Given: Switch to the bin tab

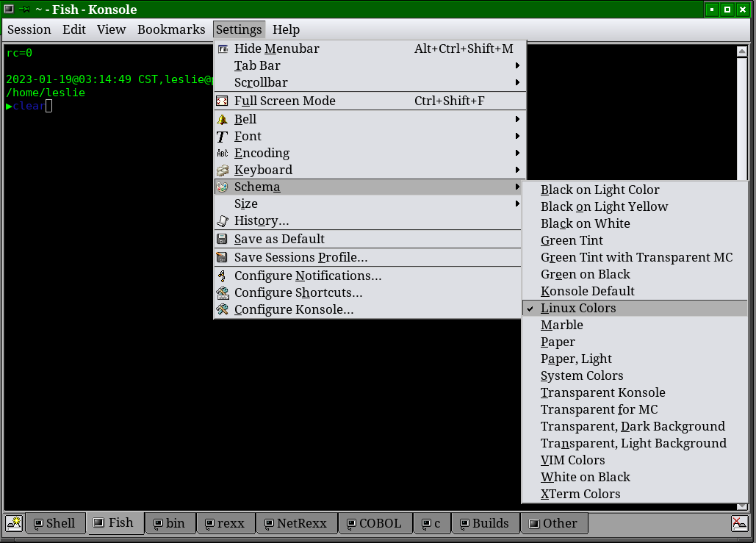Looking at the screenshot, I should pos(170,524).
